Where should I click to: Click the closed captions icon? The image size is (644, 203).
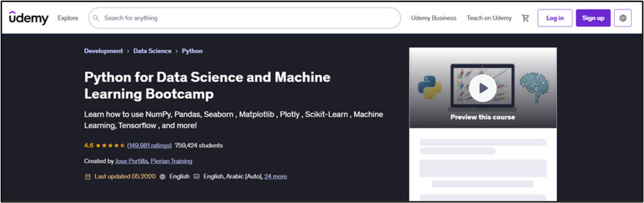(x=196, y=177)
